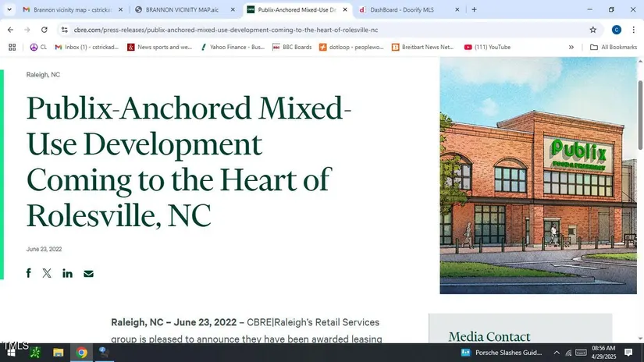This screenshot has height=362, width=644.
Task: Open Breitbart News Network bookmark
Action: point(423,47)
